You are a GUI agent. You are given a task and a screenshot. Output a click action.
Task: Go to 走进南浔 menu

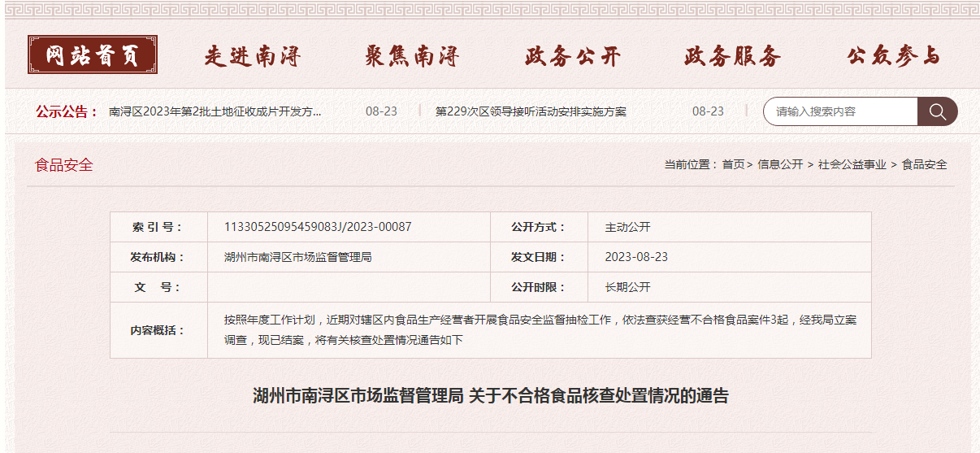(x=252, y=56)
